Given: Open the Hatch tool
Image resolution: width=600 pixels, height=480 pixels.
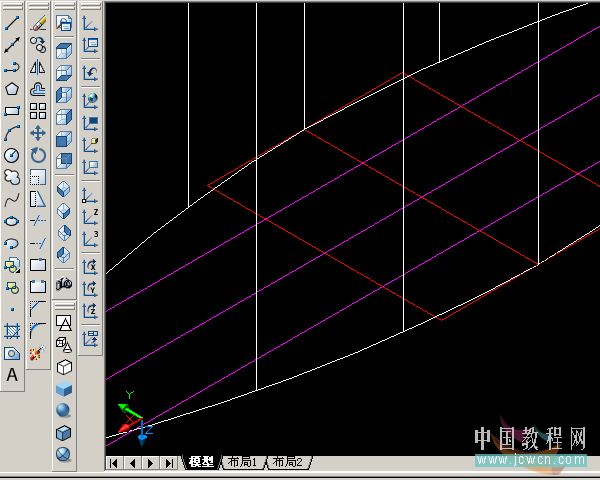Looking at the screenshot, I should [12, 331].
